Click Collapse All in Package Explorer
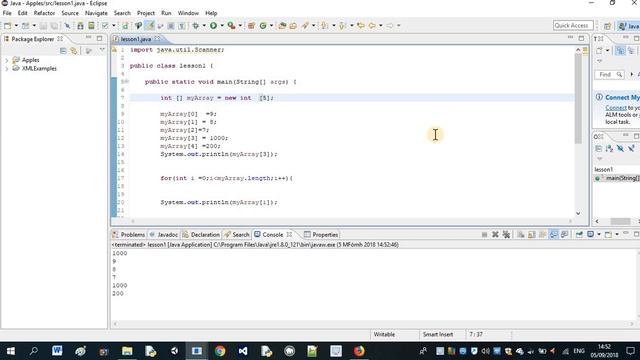The height and width of the screenshot is (360, 640). pyautogui.click(x=63, y=51)
